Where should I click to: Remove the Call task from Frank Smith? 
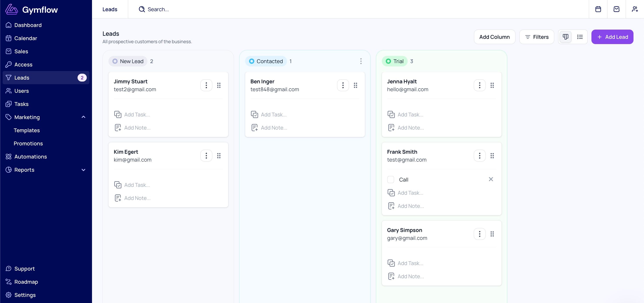tap(491, 179)
